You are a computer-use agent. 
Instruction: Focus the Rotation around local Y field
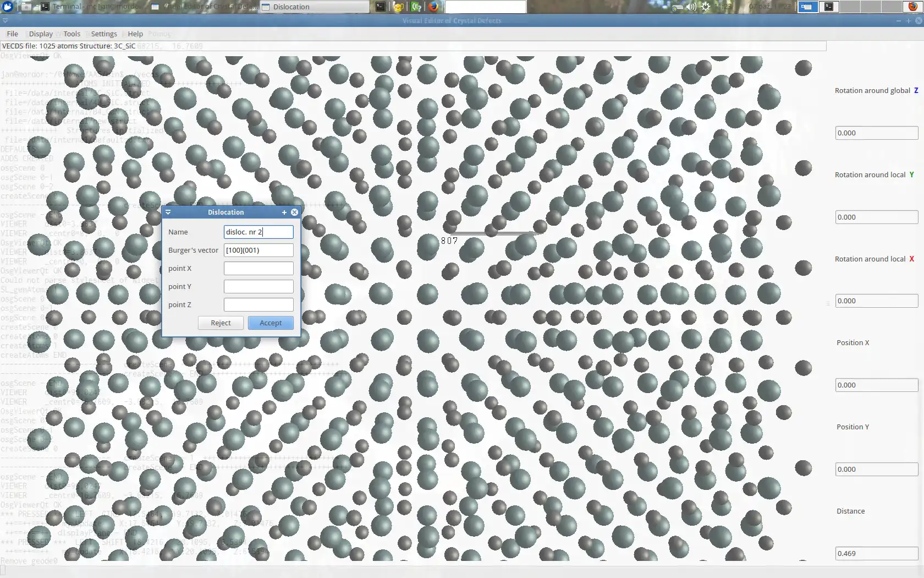877,217
